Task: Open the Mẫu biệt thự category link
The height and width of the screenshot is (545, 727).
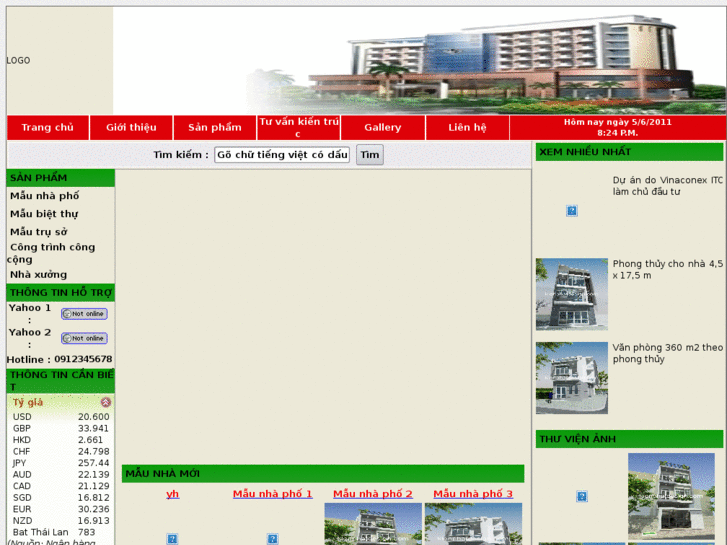Action: 44,214
